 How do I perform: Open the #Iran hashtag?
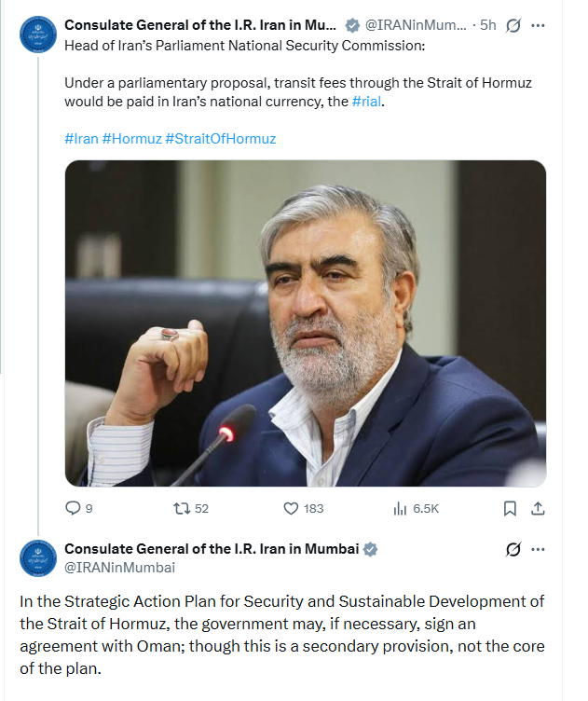pyautogui.click(x=80, y=138)
